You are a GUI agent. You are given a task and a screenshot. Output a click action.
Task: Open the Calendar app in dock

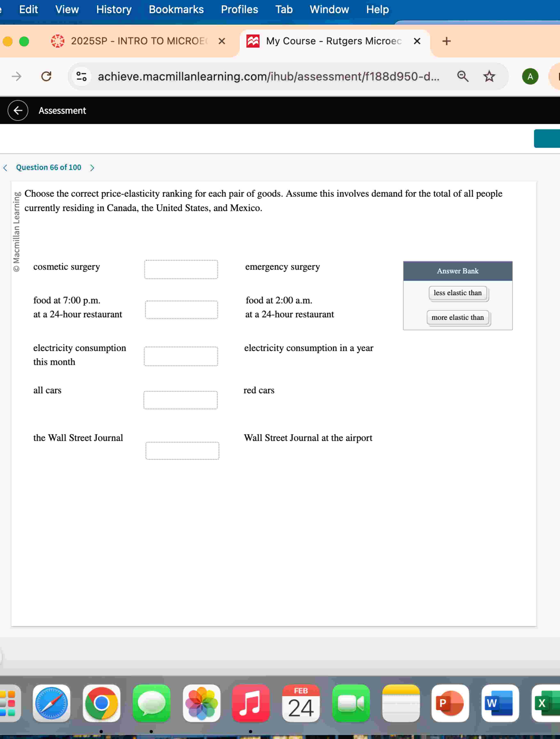point(301,703)
